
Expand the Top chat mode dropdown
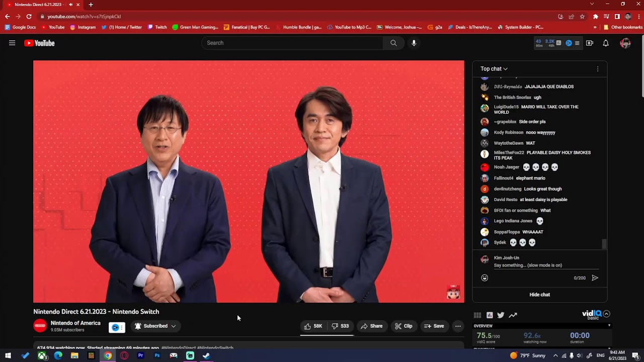pyautogui.click(x=494, y=69)
